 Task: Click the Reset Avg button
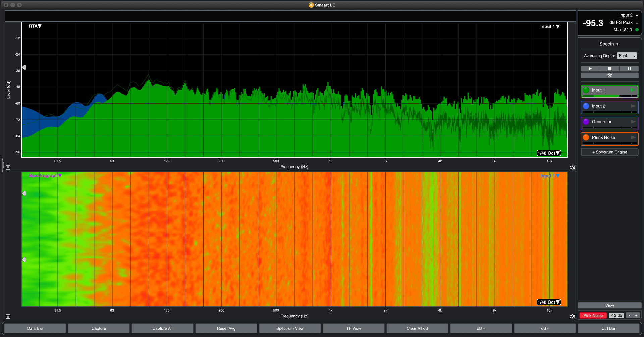[x=226, y=328]
